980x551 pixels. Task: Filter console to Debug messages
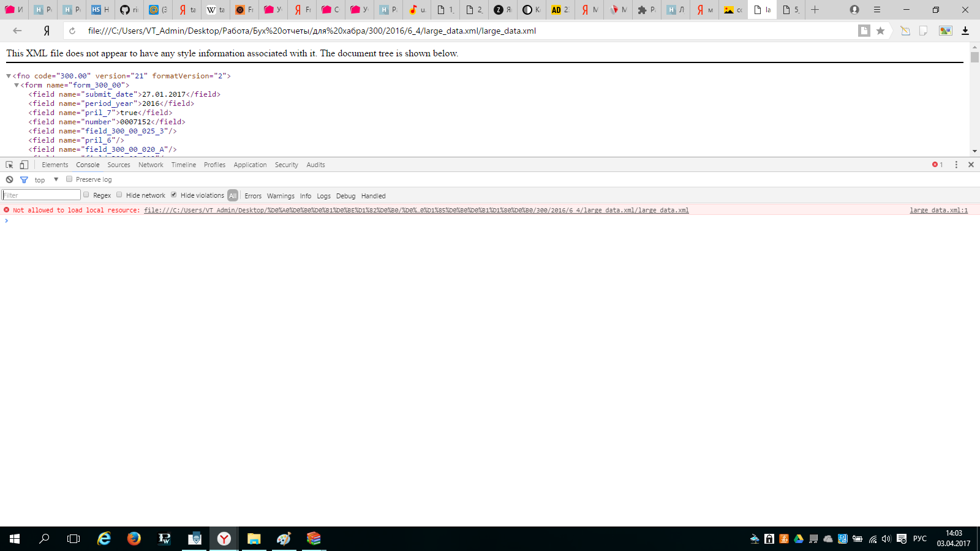pos(345,196)
